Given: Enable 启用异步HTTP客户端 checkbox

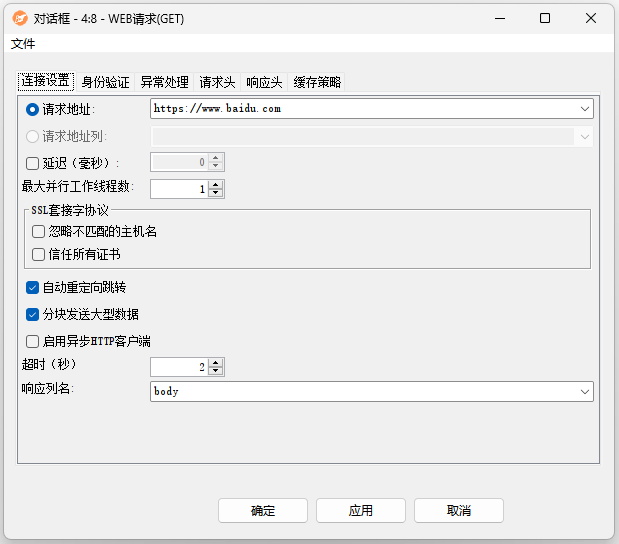Looking at the screenshot, I should pyautogui.click(x=33, y=341).
